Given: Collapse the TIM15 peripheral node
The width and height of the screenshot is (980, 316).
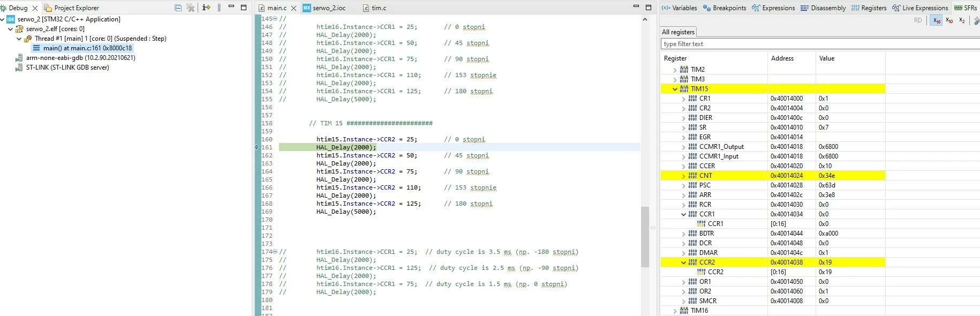Looking at the screenshot, I should click(x=675, y=89).
